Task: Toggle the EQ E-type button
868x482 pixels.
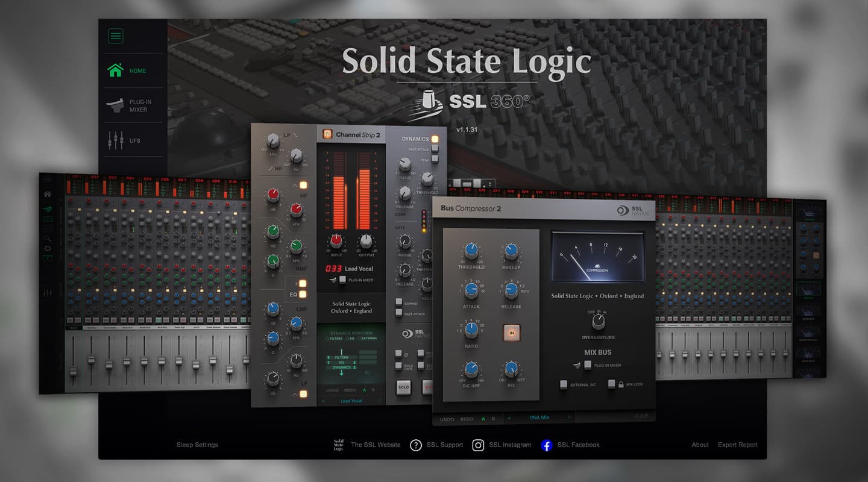Action: (303, 283)
